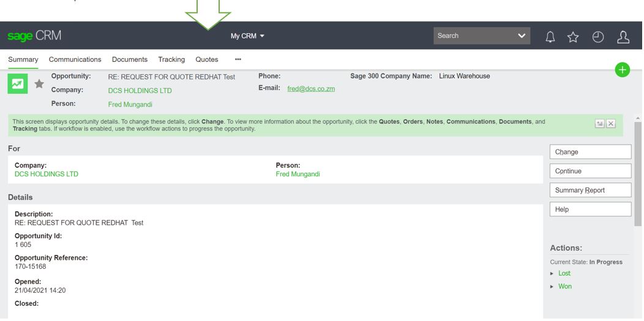Switch to the Quotes tab
This screenshot has height=321, width=644.
206,59
